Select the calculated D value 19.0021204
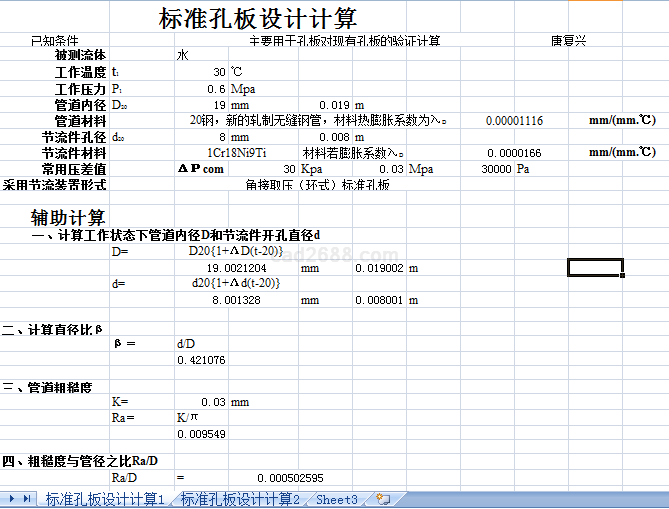Screen dimensions: 669x509 (x=236, y=268)
